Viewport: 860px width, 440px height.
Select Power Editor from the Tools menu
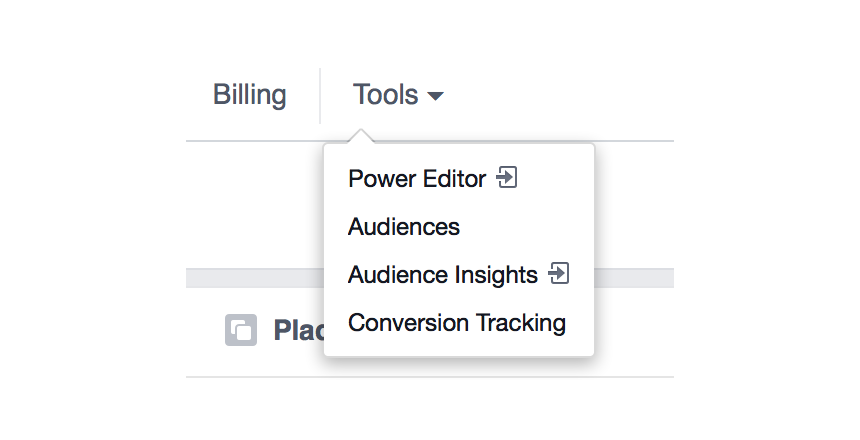416,179
